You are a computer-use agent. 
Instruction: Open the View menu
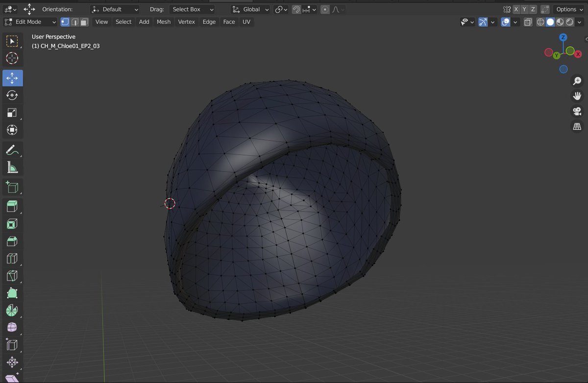click(x=101, y=22)
